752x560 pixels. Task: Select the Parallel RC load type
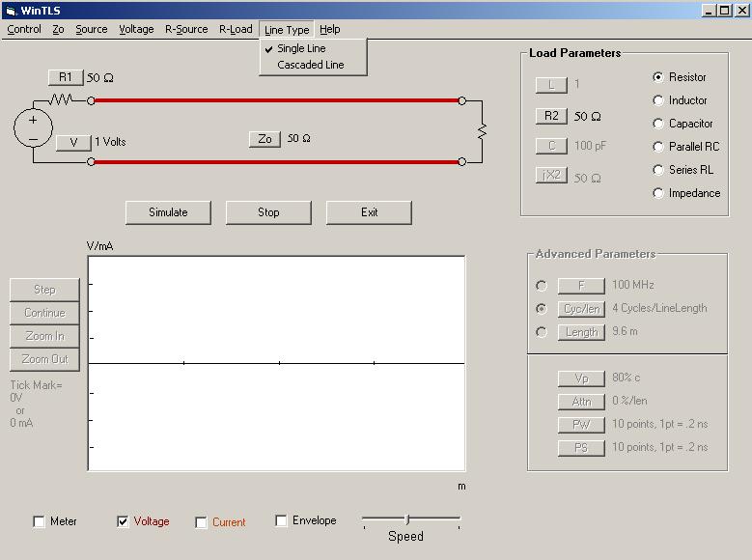tap(658, 147)
